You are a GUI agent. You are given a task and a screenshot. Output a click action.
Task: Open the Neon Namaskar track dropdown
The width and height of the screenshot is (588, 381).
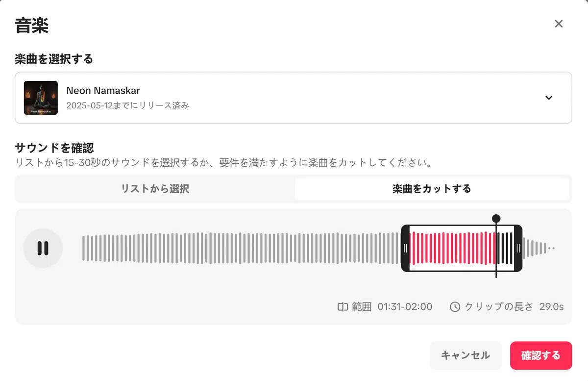pyautogui.click(x=293, y=98)
